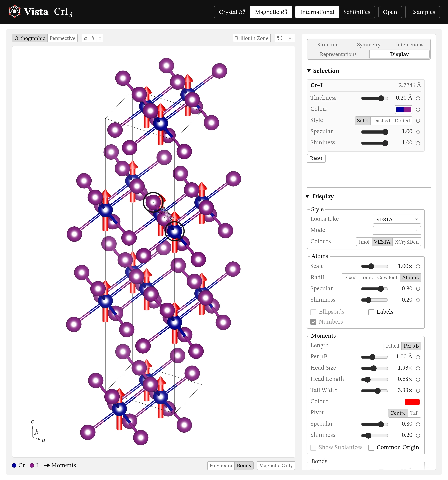Viewport: 448px width, 480px height.
Task: Reset the Tail Width value
Action: point(418,391)
